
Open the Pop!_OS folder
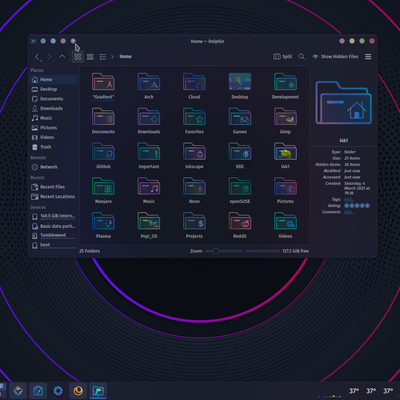click(x=149, y=225)
